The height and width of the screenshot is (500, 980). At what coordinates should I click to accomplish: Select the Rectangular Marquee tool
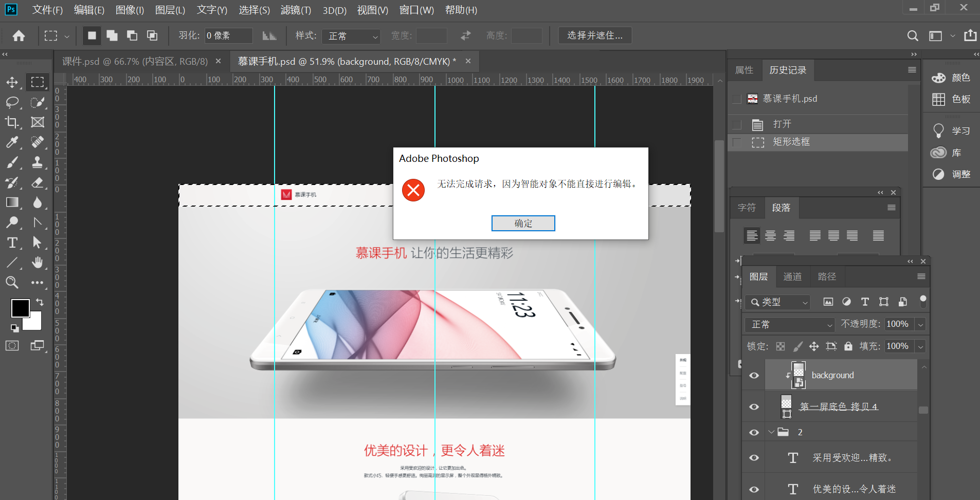point(37,82)
